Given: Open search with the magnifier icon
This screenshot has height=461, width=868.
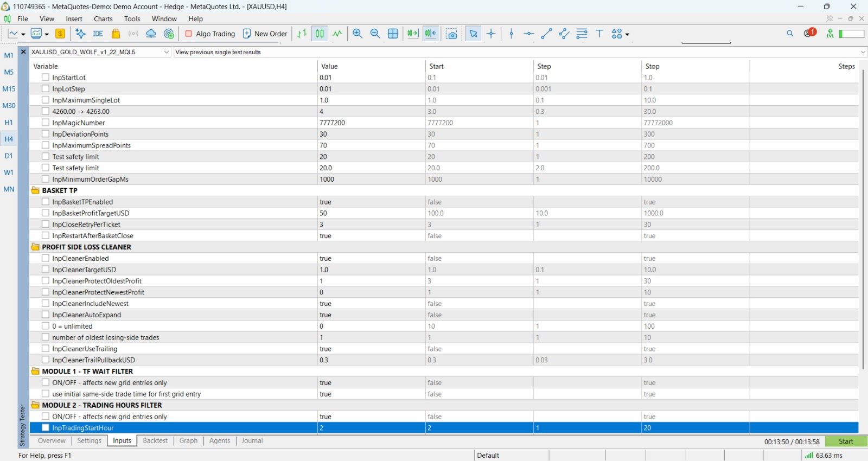Looking at the screenshot, I should [x=790, y=34].
